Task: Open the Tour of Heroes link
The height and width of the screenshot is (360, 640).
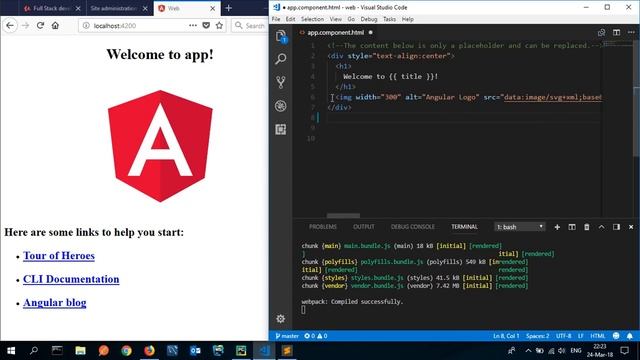Action: point(59,256)
